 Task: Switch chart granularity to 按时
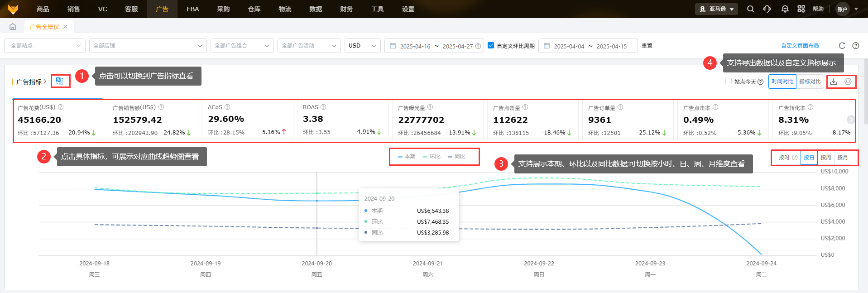click(x=787, y=158)
